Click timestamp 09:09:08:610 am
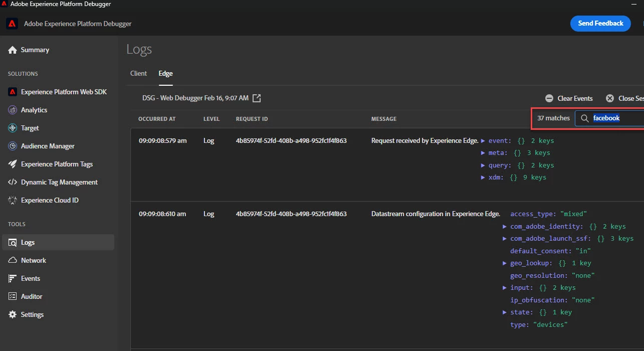The width and height of the screenshot is (644, 351). click(x=162, y=214)
